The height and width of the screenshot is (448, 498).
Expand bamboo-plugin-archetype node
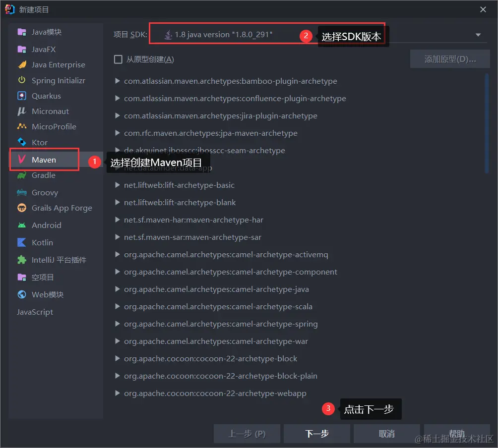pyautogui.click(x=117, y=81)
